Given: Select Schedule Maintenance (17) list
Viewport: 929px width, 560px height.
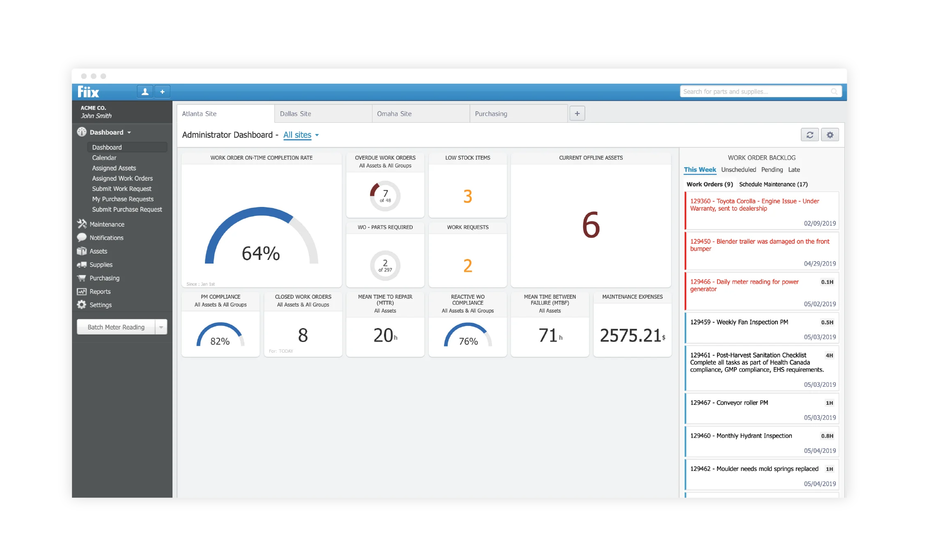Looking at the screenshot, I should [x=773, y=184].
